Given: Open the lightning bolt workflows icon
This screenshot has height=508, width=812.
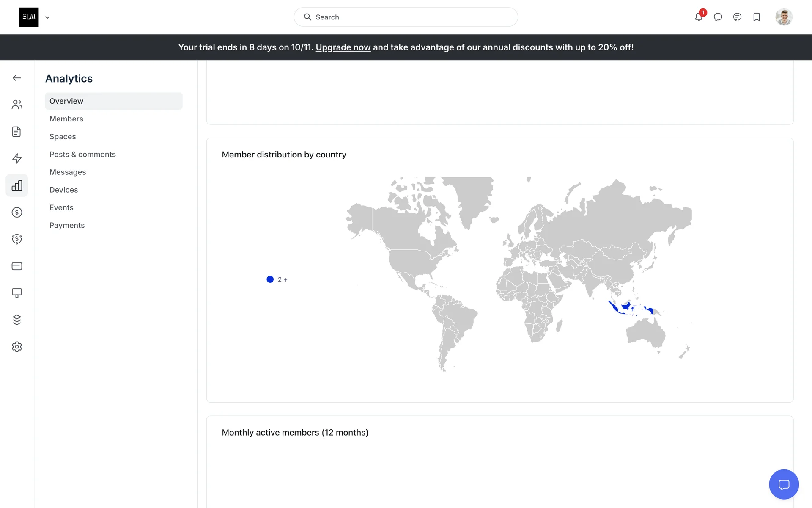Looking at the screenshot, I should 17,158.
